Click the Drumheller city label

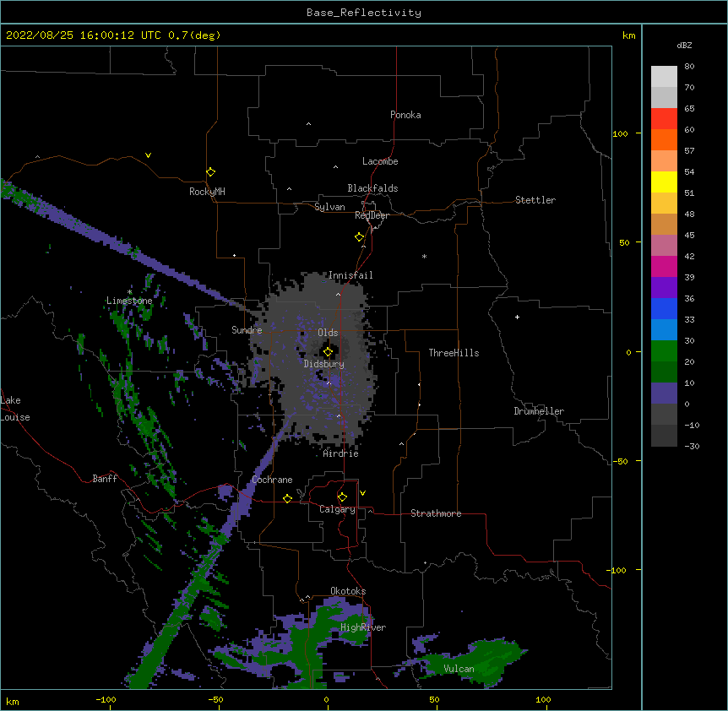pos(539,411)
